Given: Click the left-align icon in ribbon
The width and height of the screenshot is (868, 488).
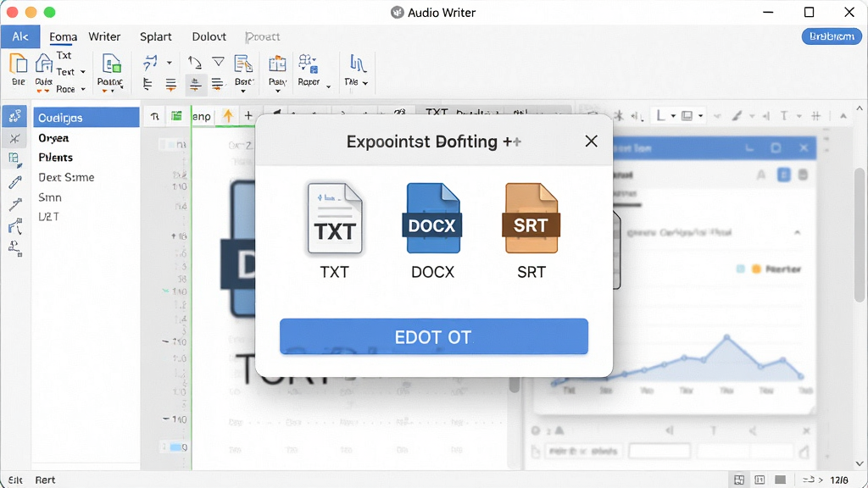Looking at the screenshot, I should point(147,84).
